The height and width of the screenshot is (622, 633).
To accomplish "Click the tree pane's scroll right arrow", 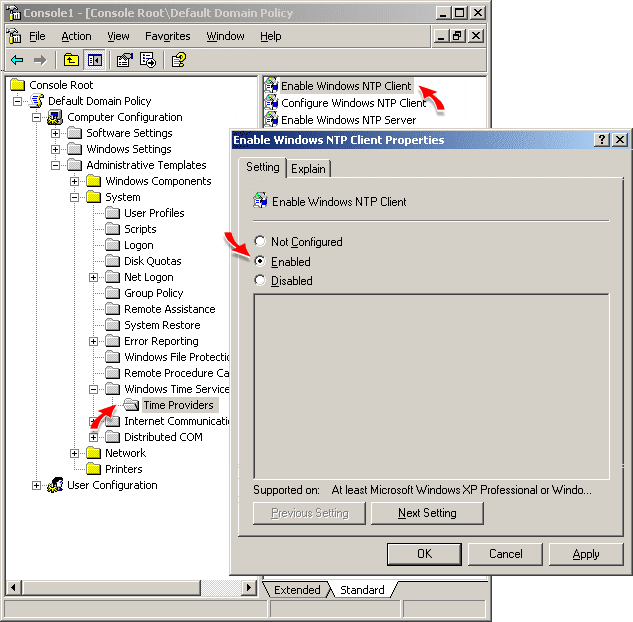I will pos(249,587).
